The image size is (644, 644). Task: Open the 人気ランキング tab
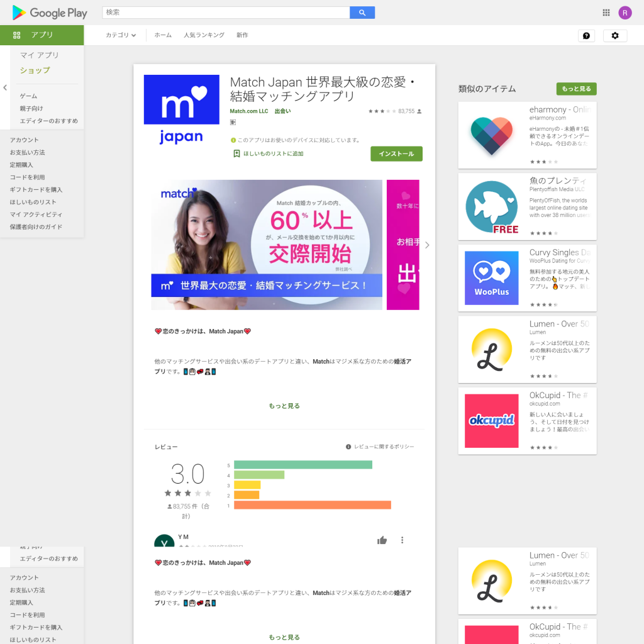click(x=204, y=35)
